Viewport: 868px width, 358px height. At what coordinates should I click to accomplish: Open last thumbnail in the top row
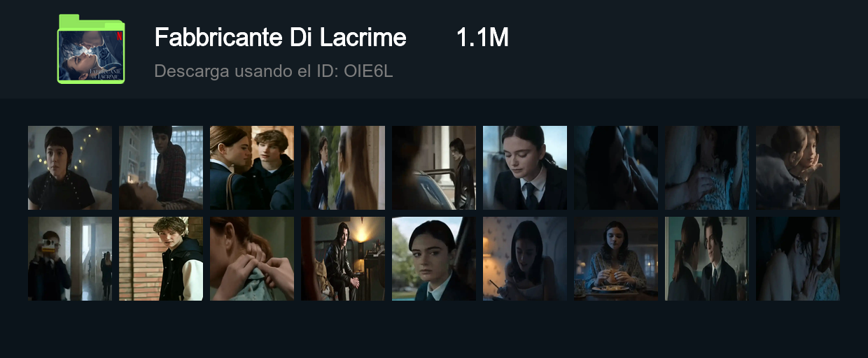click(x=798, y=168)
